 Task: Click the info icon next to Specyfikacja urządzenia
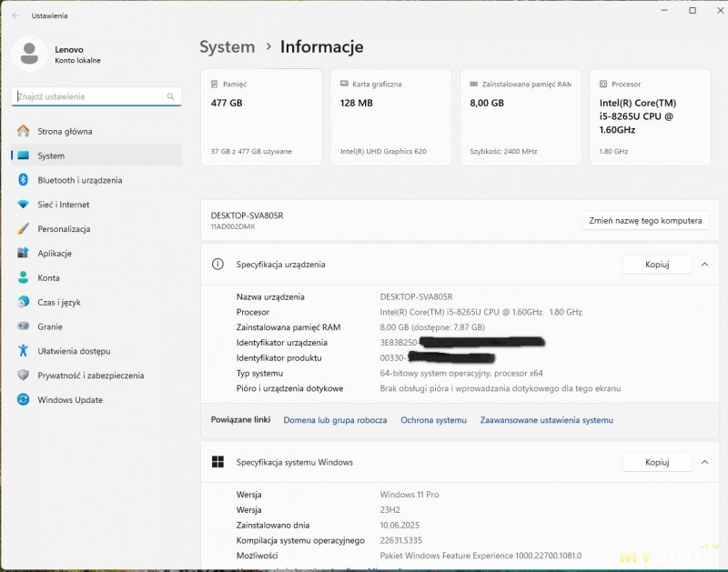217,265
